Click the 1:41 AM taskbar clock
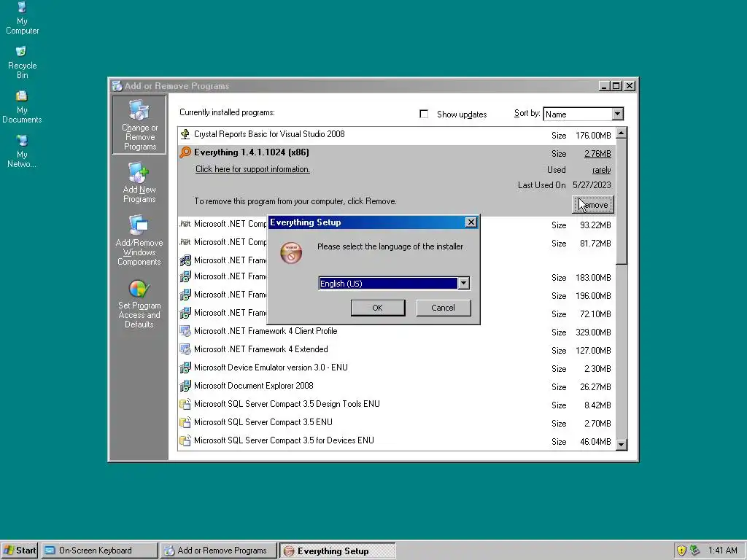This screenshot has height=560, width=747. (722, 551)
